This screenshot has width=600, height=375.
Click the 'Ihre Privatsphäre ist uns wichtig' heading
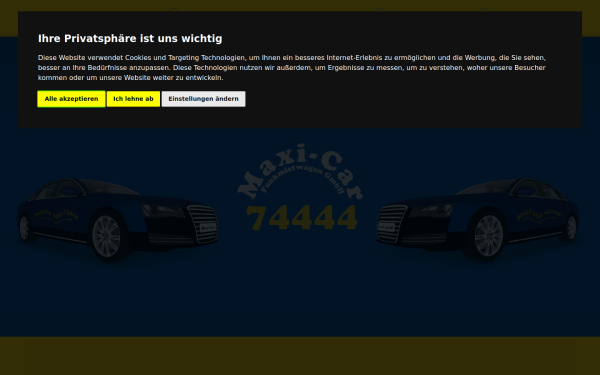click(130, 39)
